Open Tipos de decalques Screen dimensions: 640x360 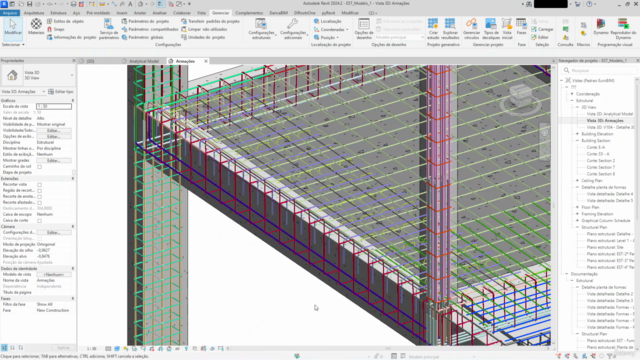coord(491,29)
